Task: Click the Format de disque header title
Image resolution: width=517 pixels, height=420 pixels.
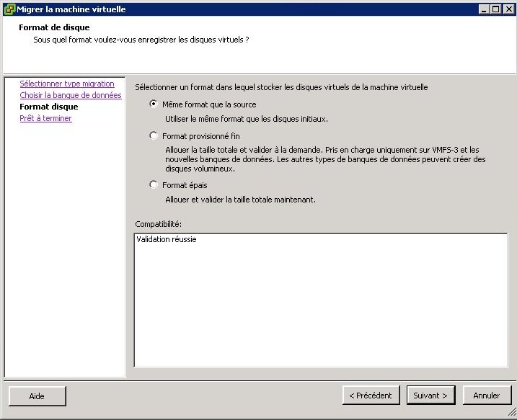Action: pyautogui.click(x=54, y=27)
